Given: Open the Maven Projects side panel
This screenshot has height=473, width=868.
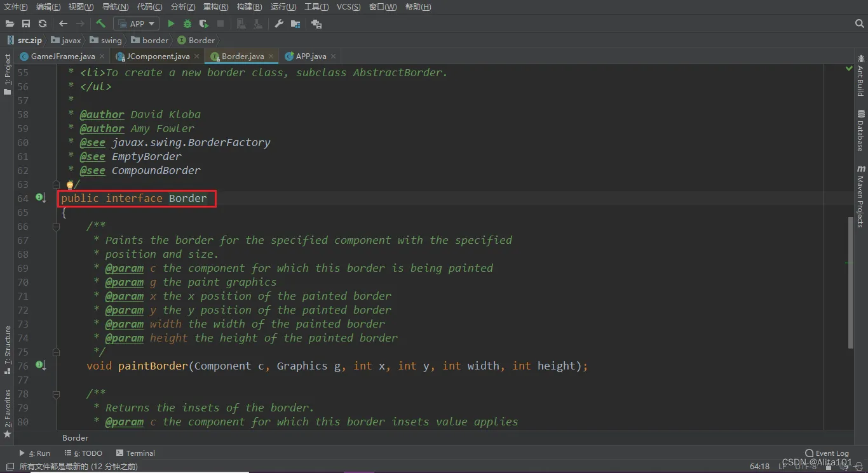Looking at the screenshot, I should pos(860,196).
